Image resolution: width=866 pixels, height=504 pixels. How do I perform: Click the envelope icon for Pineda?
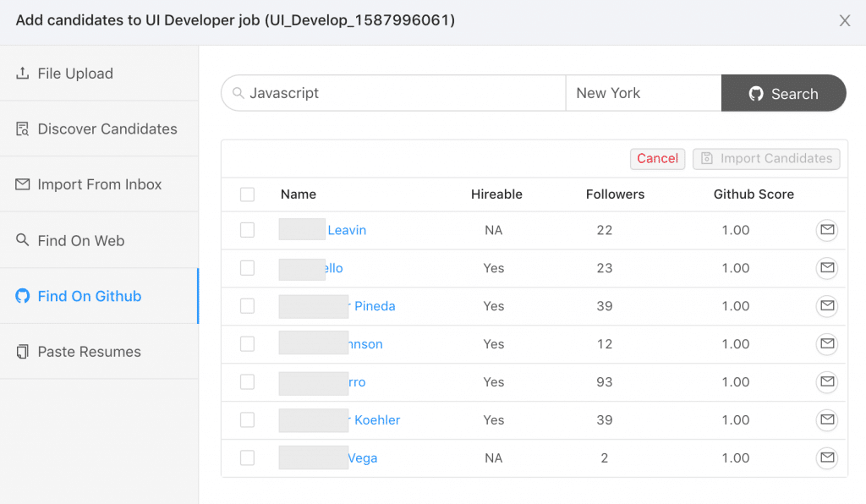pos(826,306)
